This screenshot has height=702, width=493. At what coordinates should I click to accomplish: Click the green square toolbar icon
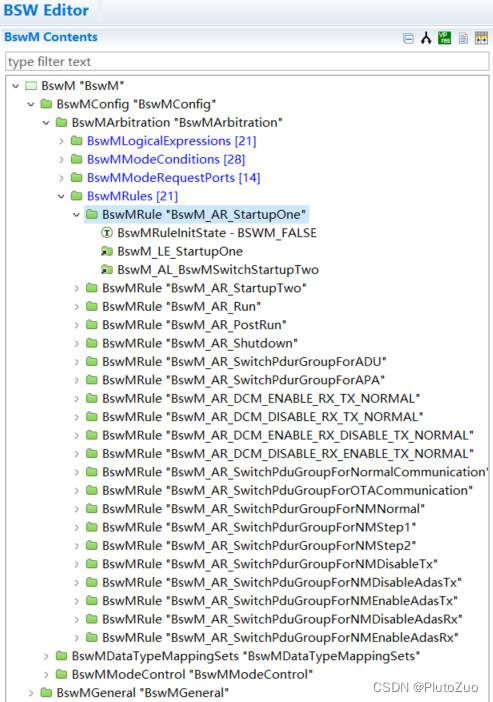pyautogui.click(x=444, y=38)
